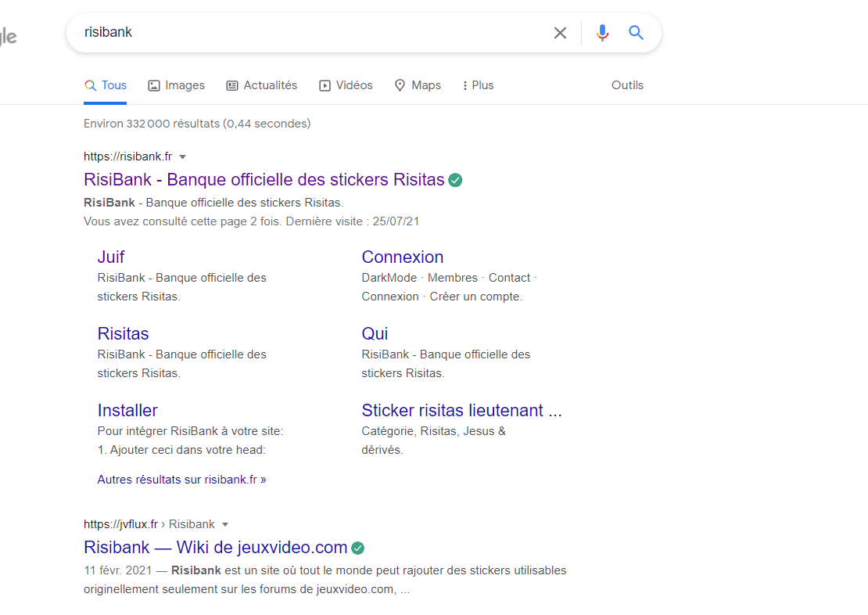Screen dimensions: 868x615
Task: Clear the search box with the X icon
Action: [x=560, y=33]
